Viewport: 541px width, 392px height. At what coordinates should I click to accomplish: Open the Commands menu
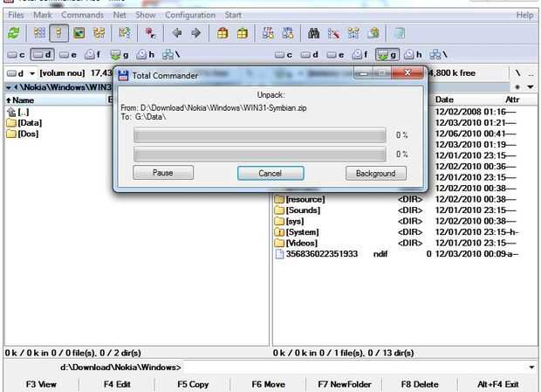coord(83,15)
